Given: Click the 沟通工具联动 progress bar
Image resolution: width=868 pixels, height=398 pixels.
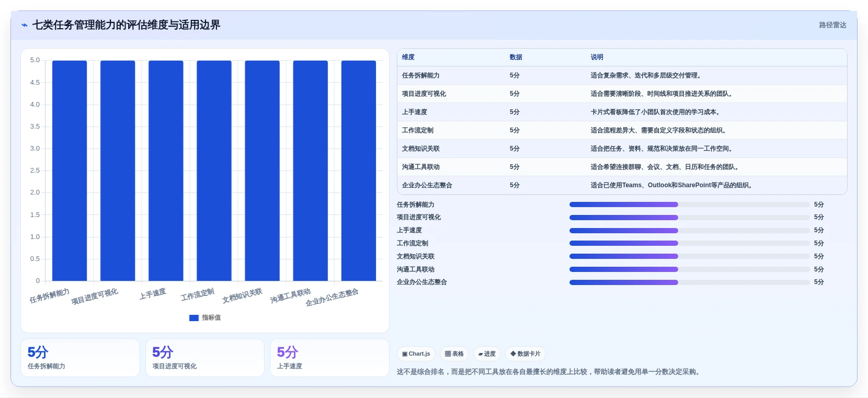Looking at the screenshot, I should point(689,269).
